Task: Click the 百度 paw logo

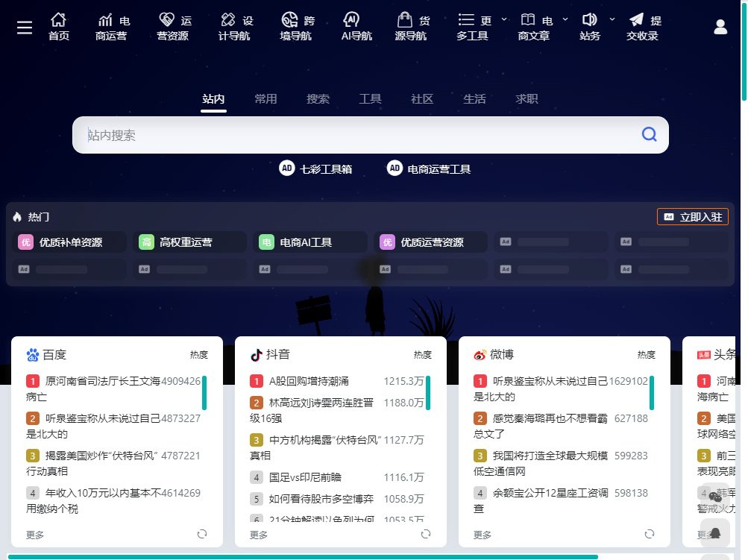Action: pyautogui.click(x=32, y=355)
